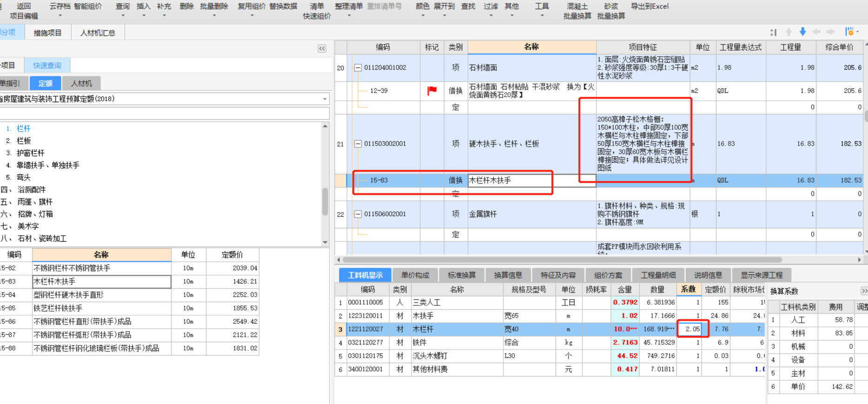
Task: Click the 查找 toolbar button
Action: click(468, 6)
